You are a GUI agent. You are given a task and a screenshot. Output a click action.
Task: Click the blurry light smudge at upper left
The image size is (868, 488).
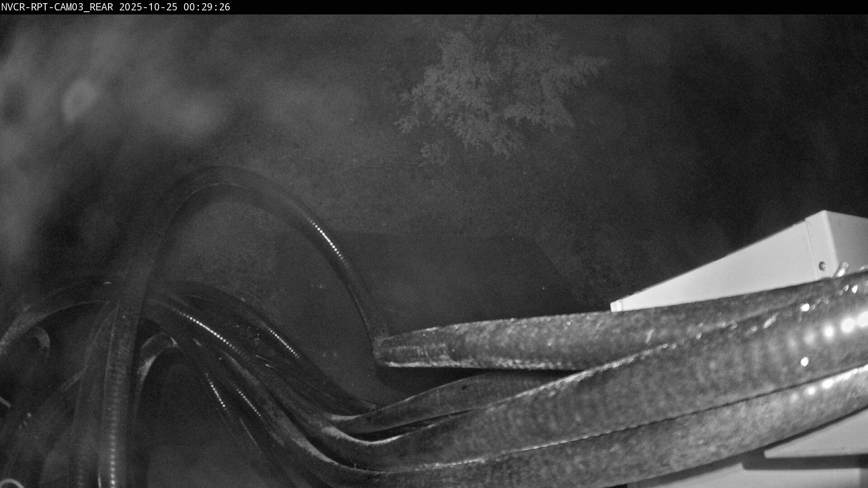tap(79, 99)
